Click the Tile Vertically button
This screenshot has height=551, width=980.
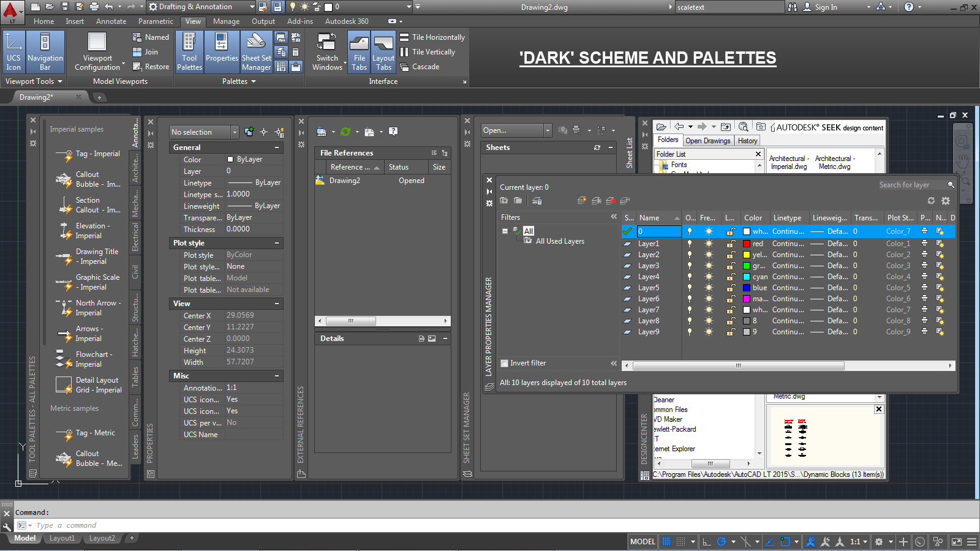(429, 51)
